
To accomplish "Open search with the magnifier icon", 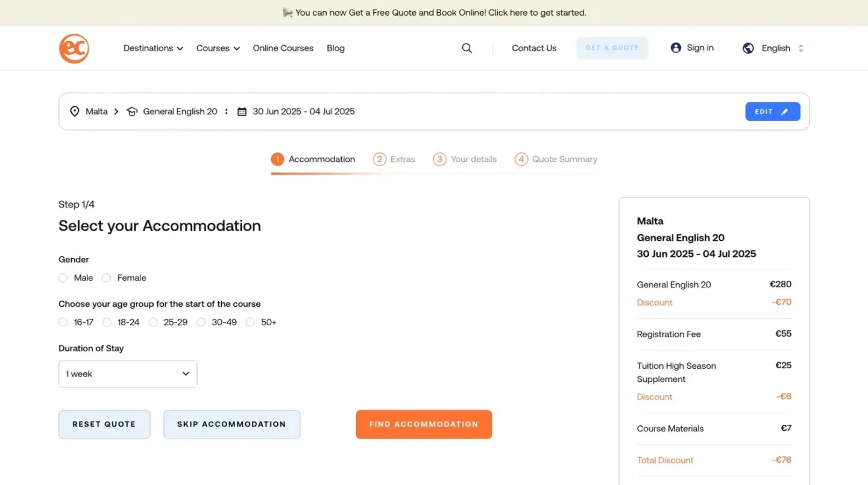I will tap(467, 48).
